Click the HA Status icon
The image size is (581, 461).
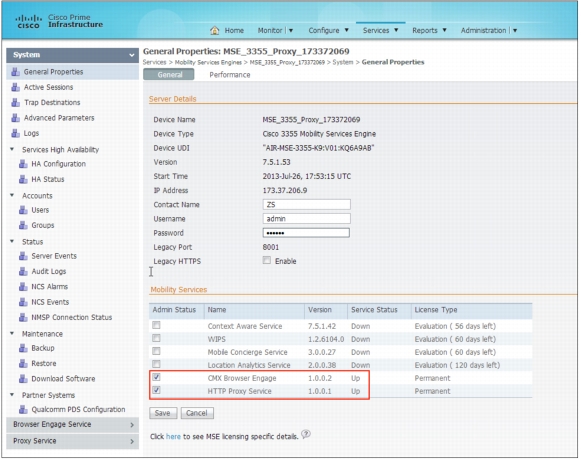click(x=23, y=179)
